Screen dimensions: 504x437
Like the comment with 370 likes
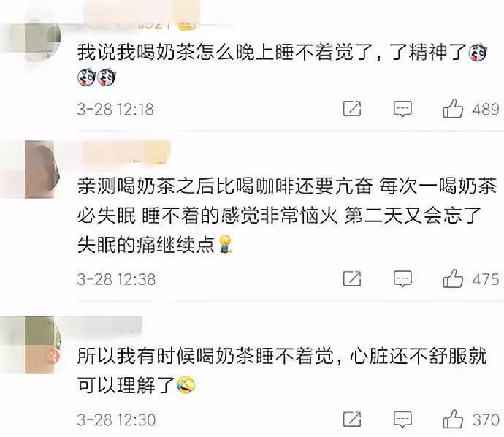coord(453,419)
